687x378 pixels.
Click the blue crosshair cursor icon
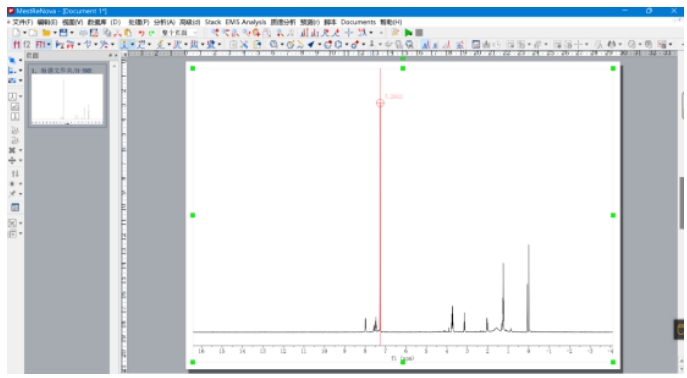(349, 32)
